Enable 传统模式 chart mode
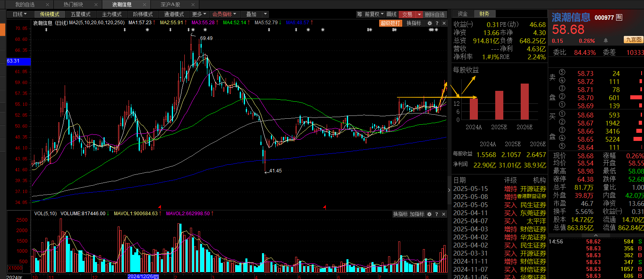Screen dimensions: 644x279 pyautogui.click(x=49, y=14)
